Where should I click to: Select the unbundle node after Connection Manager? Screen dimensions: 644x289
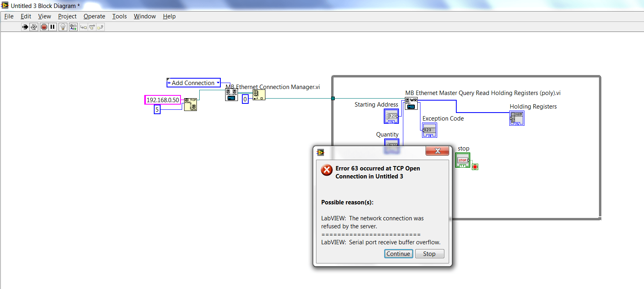click(259, 95)
